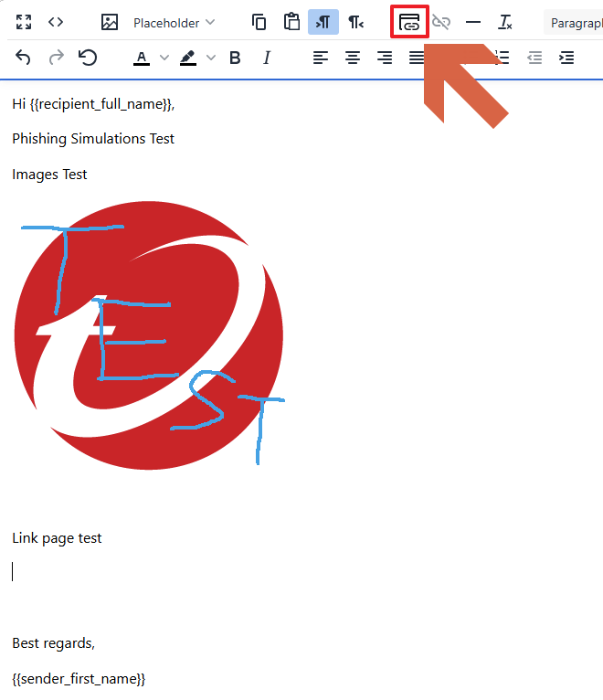This screenshot has width=603, height=700.
Task: Insert a horizontal line
Action: pos(473,22)
